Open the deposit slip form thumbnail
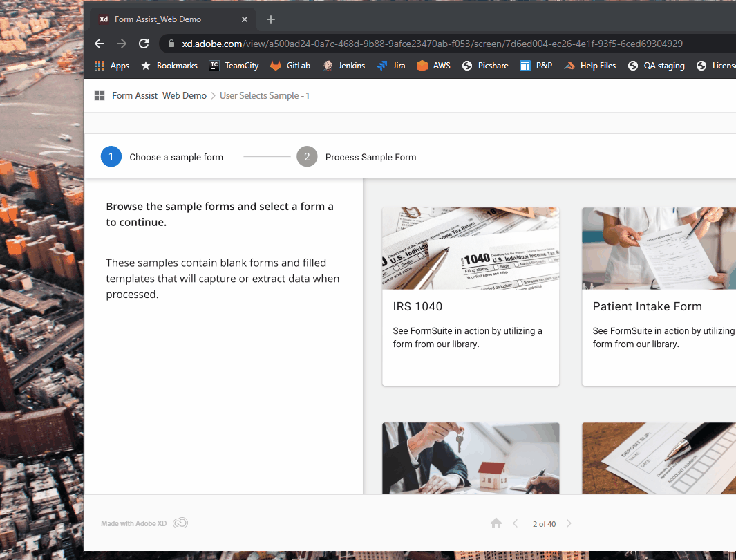736x560 pixels. 659,458
